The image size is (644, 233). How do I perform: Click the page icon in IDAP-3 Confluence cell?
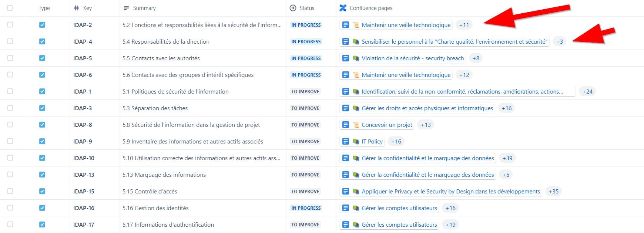coord(345,108)
